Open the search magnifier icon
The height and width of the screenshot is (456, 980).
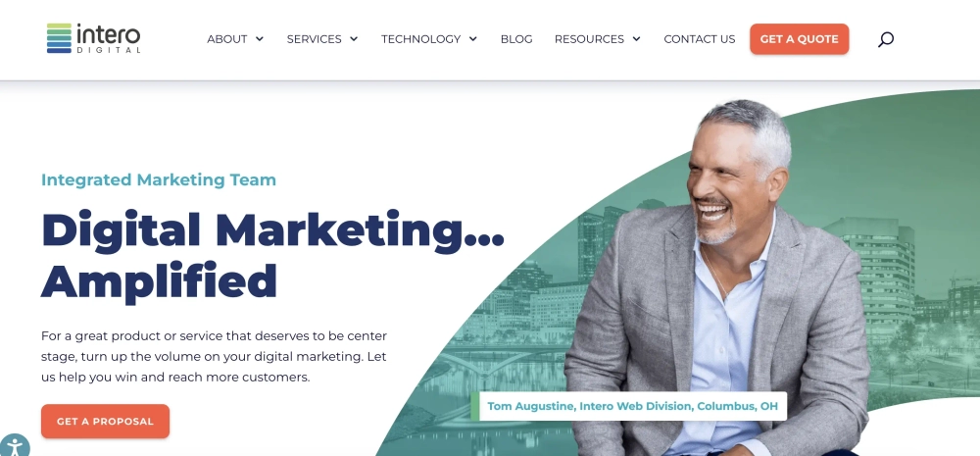[x=886, y=39]
